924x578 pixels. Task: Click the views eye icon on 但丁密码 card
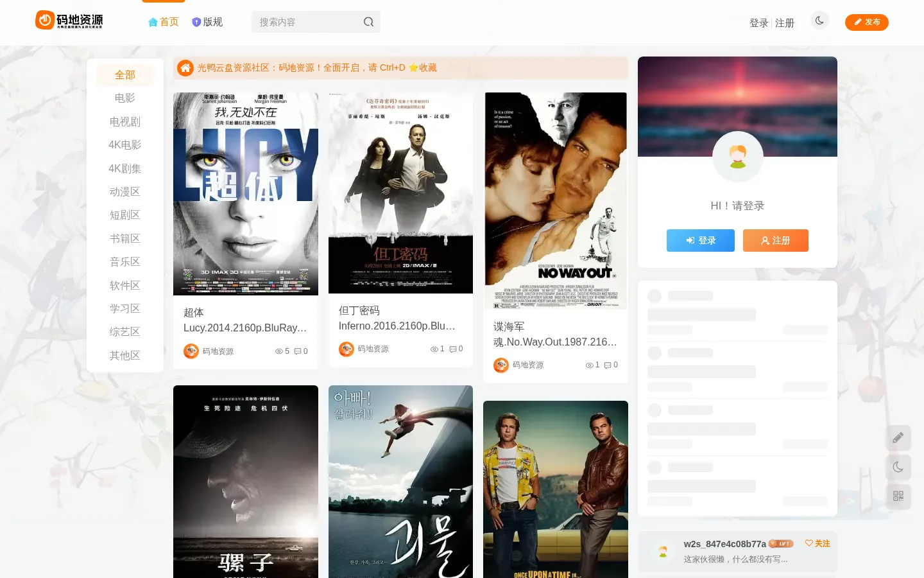pyautogui.click(x=434, y=349)
